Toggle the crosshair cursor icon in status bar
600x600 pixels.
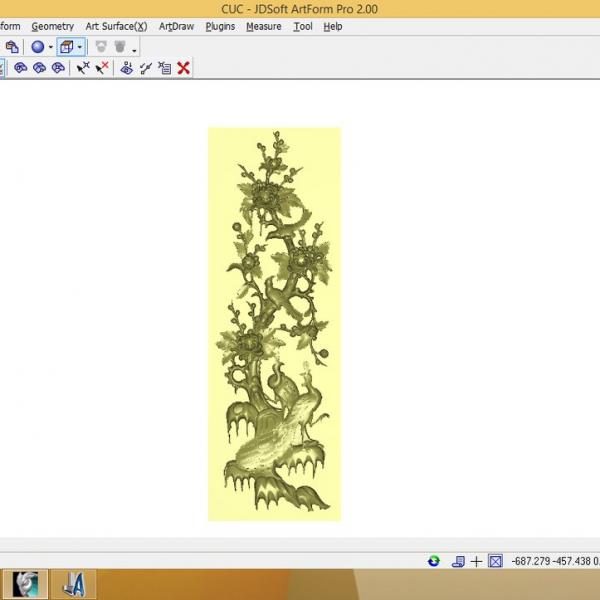(x=476, y=561)
